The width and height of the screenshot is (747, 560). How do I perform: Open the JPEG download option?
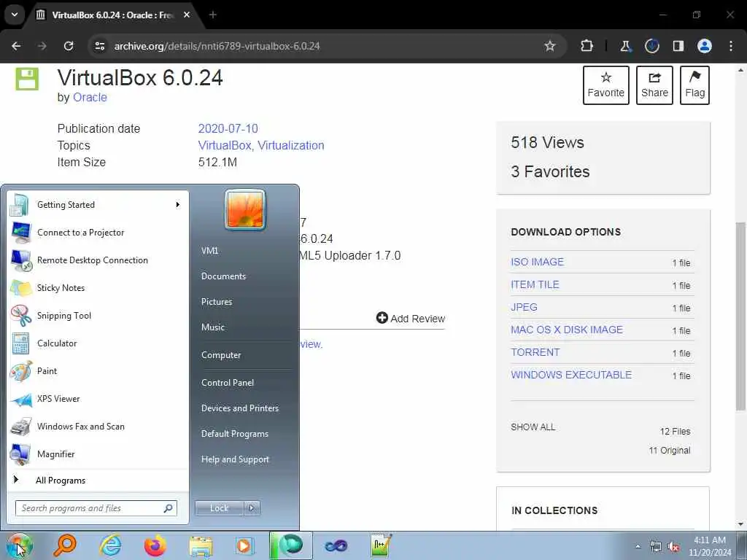click(x=524, y=307)
